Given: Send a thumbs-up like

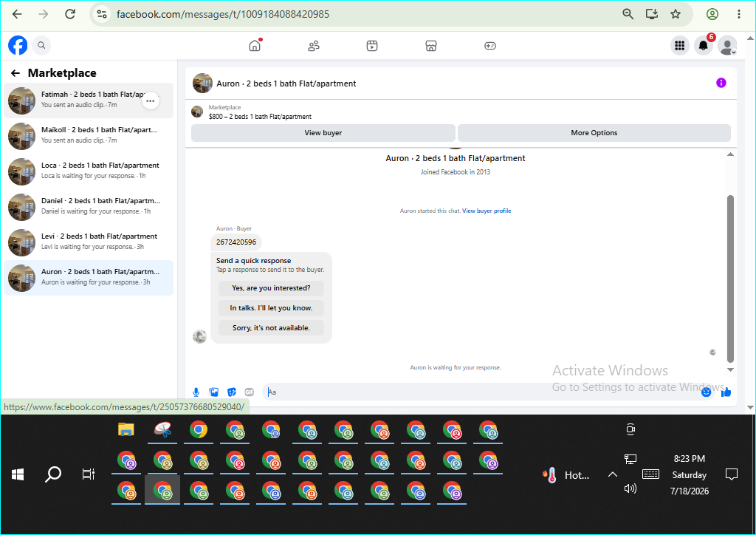Looking at the screenshot, I should pos(726,392).
